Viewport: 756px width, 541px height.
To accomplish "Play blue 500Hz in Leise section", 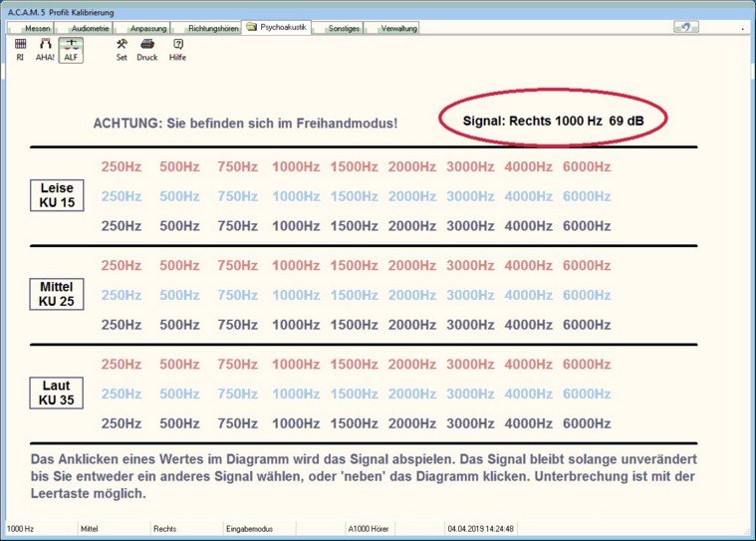I will pyautogui.click(x=179, y=196).
